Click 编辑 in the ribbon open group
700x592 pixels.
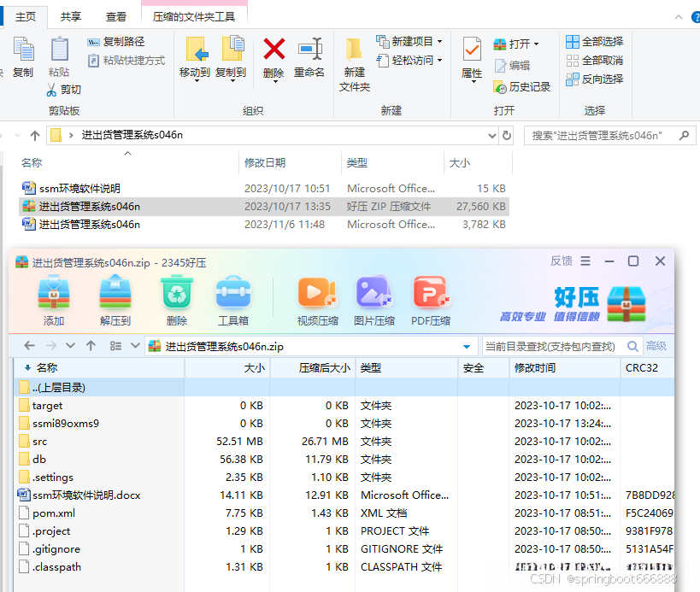(512, 66)
